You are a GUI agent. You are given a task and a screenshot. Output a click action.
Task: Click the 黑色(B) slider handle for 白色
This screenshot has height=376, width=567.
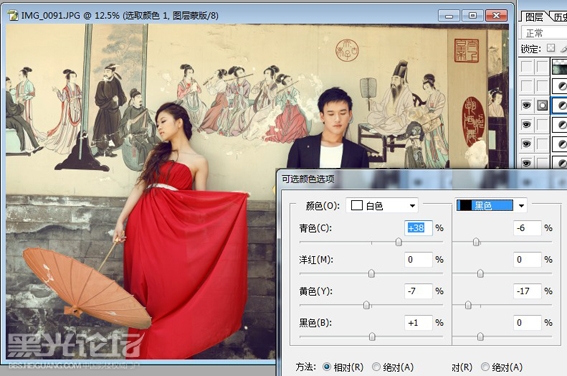(x=372, y=337)
